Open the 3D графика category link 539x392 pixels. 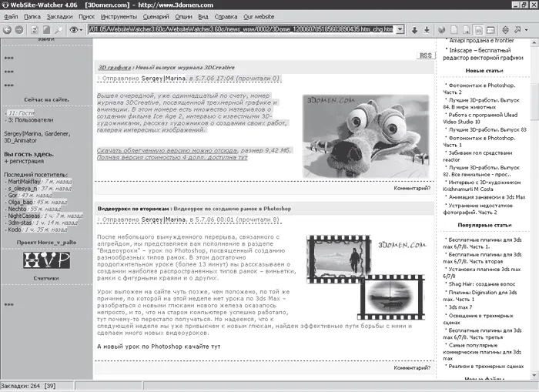tap(115, 68)
